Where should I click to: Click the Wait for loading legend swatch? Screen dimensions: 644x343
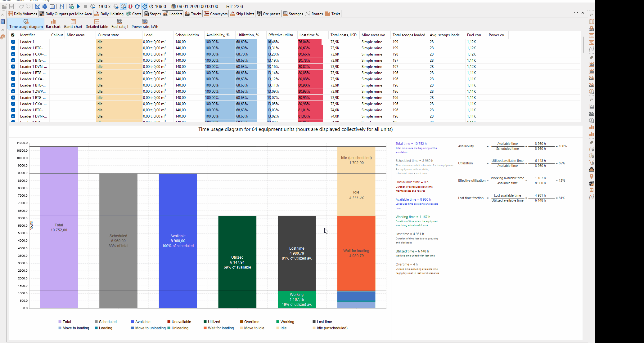tap(205, 328)
